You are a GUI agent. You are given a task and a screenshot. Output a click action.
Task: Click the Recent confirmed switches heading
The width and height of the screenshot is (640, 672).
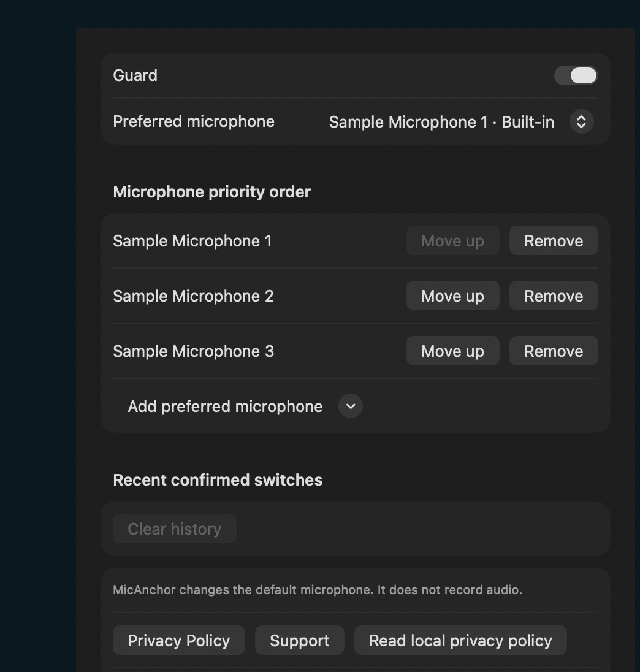click(x=218, y=480)
